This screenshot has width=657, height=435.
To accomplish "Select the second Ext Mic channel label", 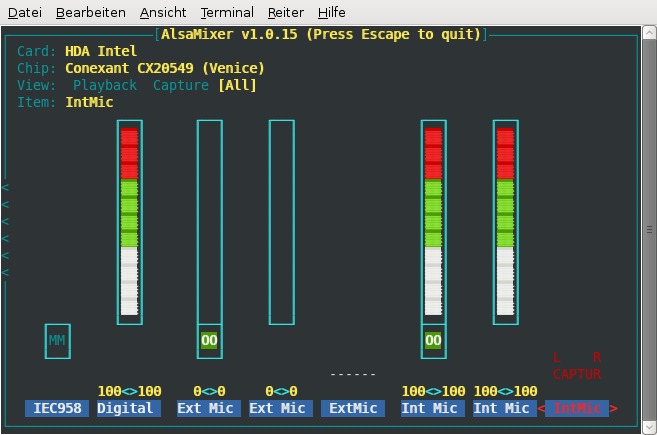I will 281,408.
